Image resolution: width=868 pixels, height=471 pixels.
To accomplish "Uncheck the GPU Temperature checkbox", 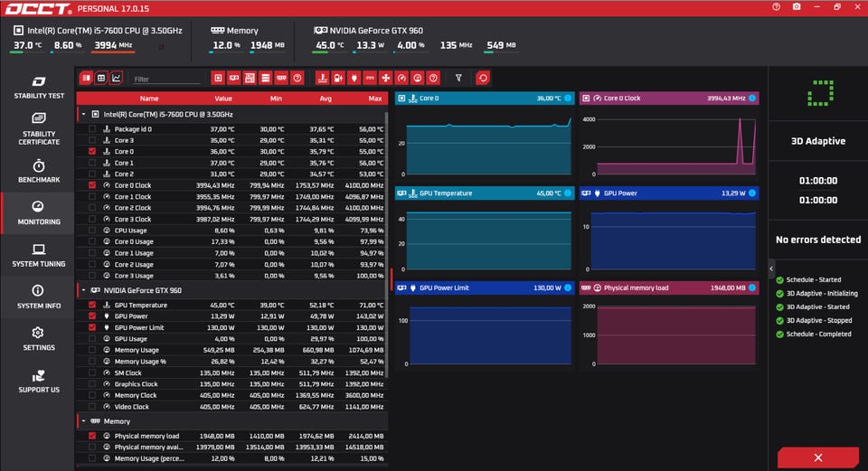I will pos(92,305).
